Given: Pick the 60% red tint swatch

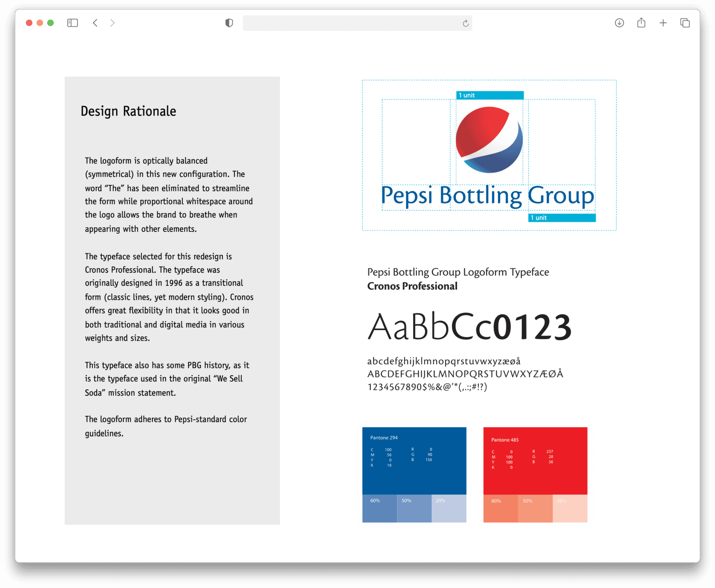Looking at the screenshot, I should pyautogui.click(x=500, y=509).
